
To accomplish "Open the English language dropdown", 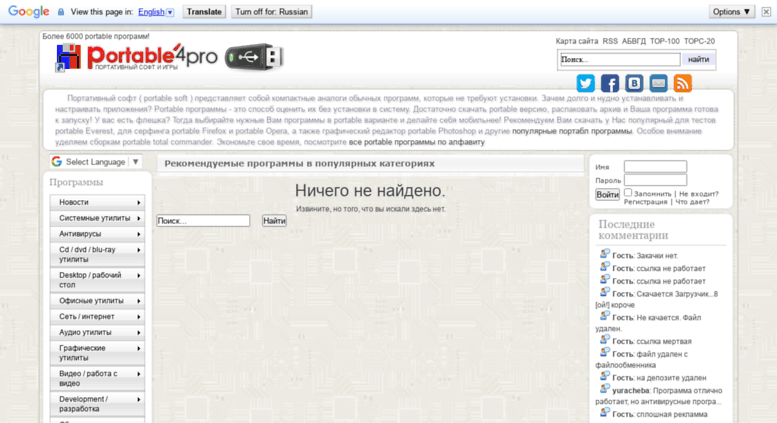I will coord(156,12).
